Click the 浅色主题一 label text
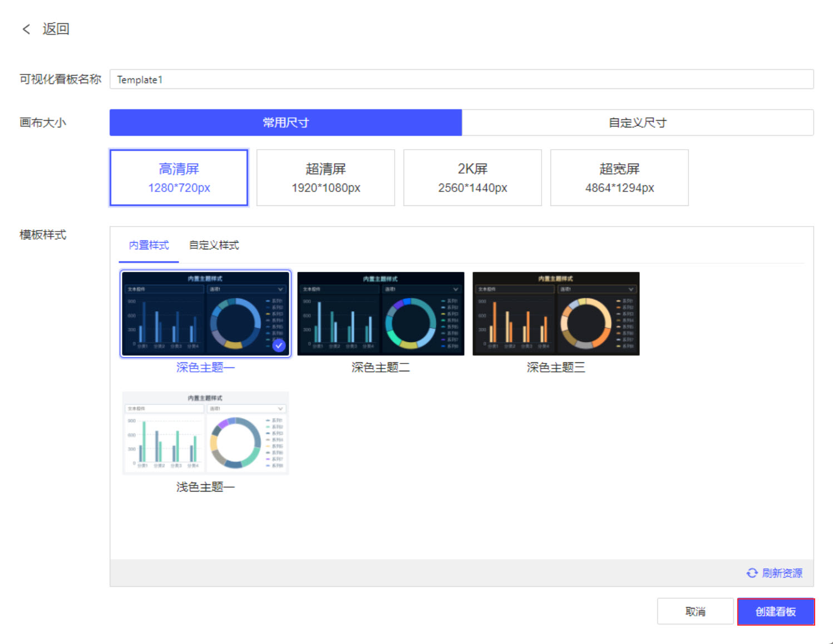The width and height of the screenshot is (833, 644). (x=206, y=487)
